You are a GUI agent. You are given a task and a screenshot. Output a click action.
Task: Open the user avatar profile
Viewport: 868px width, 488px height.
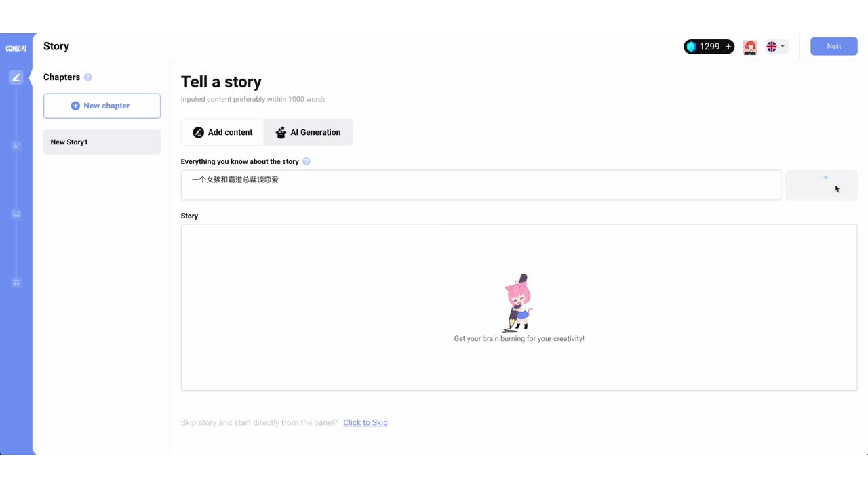click(x=749, y=47)
